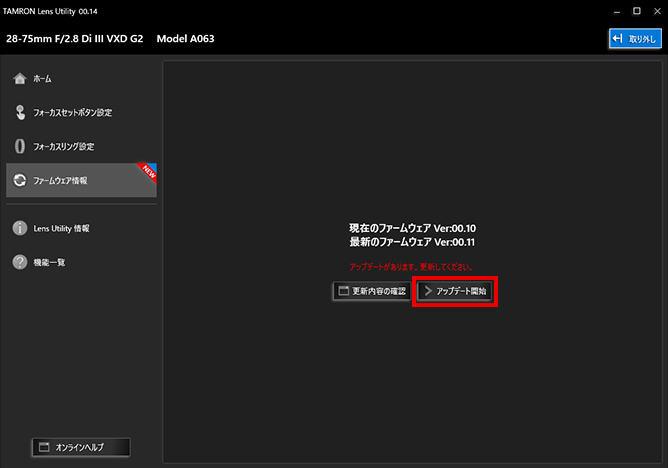Click the disconnect arrow icon on 取り外し
This screenshot has width=668, height=468.
coord(618,39)
